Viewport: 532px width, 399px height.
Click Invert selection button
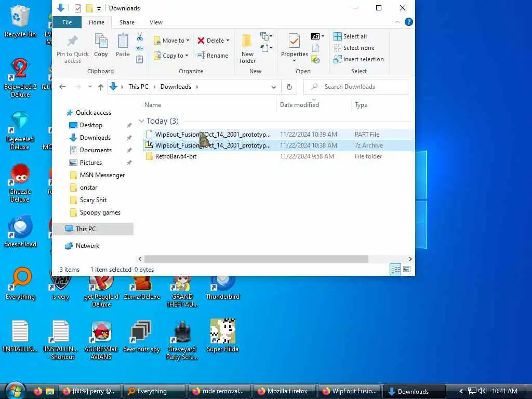[x=358, y=59]
